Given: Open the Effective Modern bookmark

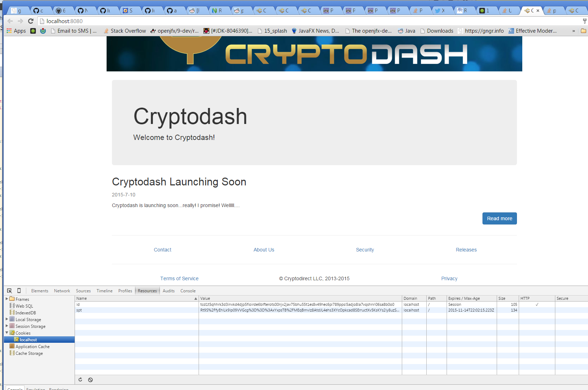Looking at the screenshot, I should tap(533, 31).
